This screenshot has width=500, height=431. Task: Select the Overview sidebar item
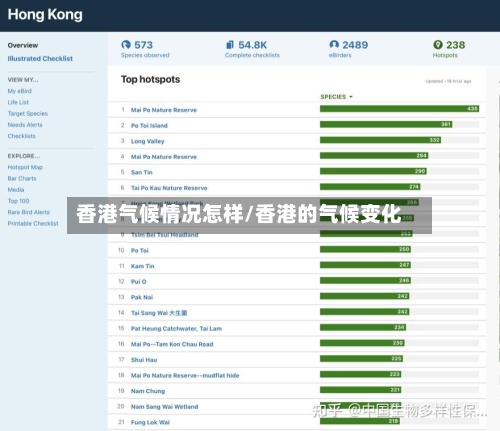tap(23, 45)
